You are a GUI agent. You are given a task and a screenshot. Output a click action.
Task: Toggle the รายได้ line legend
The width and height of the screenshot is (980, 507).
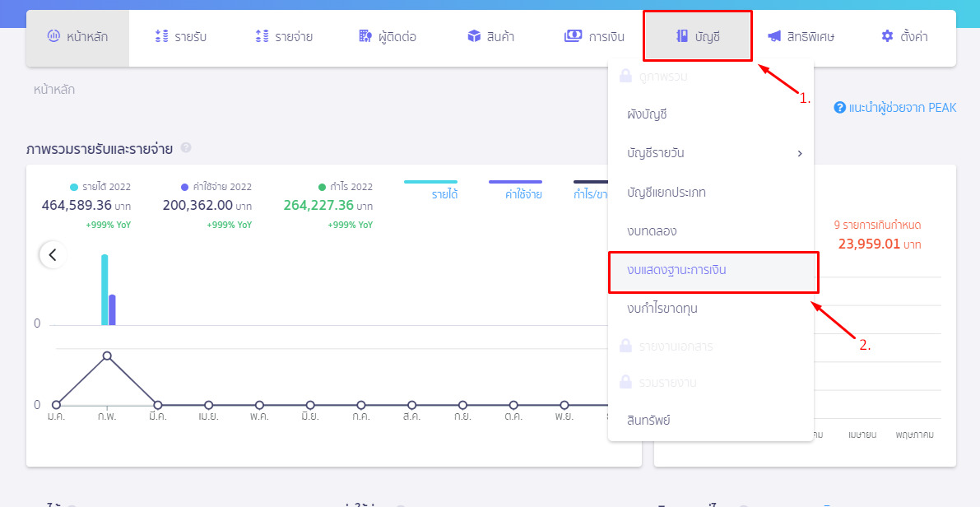tap(430, 190)
